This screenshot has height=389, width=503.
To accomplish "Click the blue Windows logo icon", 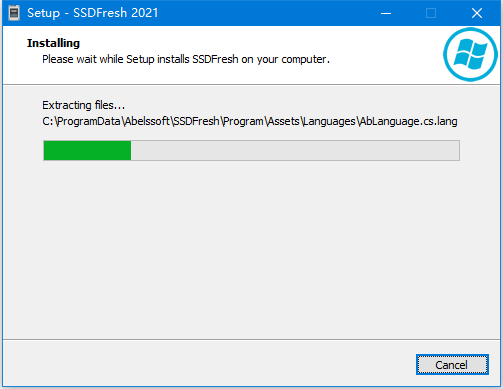I will [x=470, y=54].
